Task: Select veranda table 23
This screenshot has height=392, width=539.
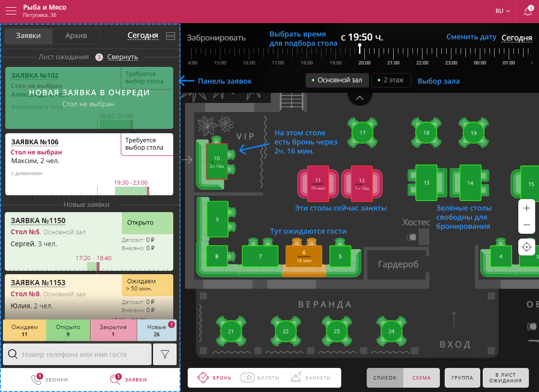Action: 336,331
